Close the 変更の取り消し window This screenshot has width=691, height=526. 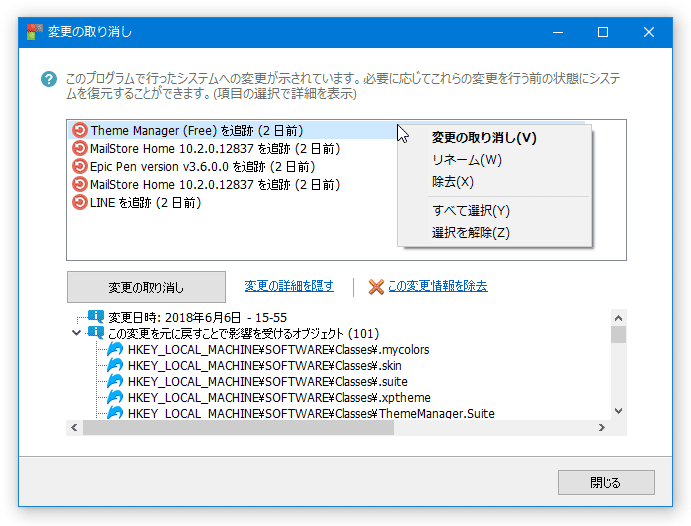tap(649, 32)
